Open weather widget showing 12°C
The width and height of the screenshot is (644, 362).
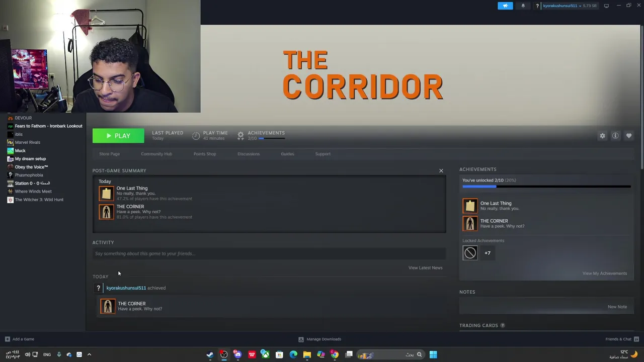[623, 354]
